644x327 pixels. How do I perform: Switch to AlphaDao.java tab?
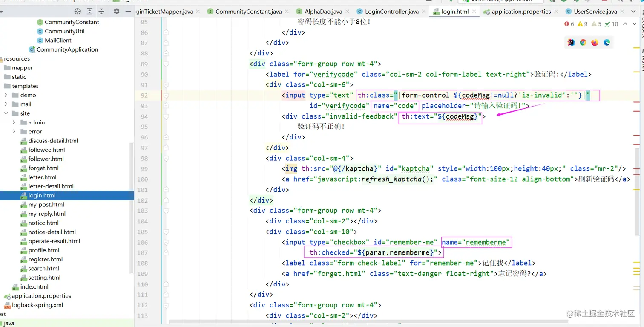click(323, 12)
